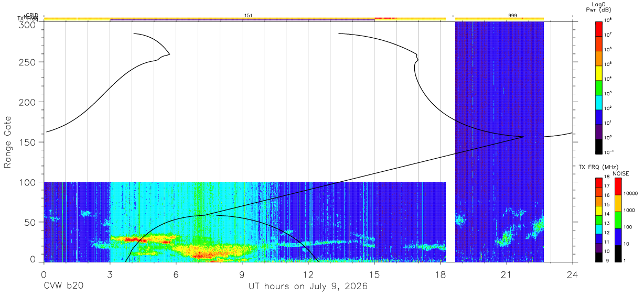Click the '300' tick on the Range Gate axis

point(28,25)
